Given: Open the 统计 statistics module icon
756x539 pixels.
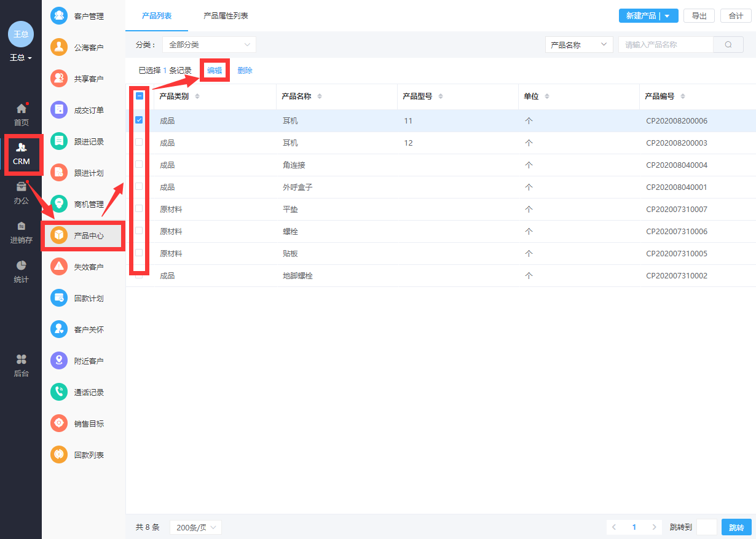Looking at the screenshot, I should pyautogui.click(x=21, y=266).
